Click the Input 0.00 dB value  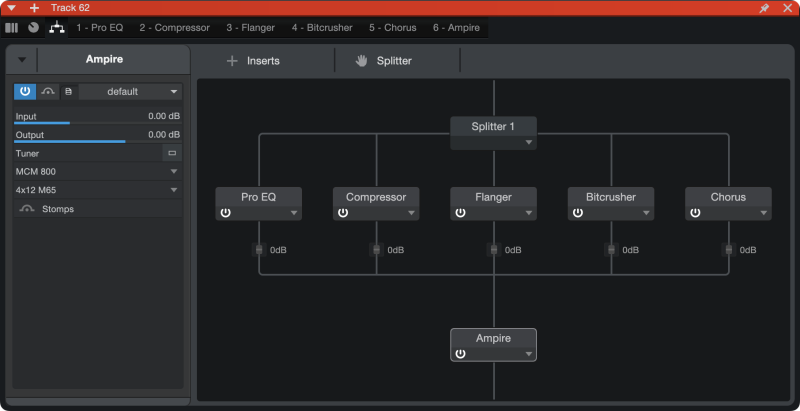coord(164,116)
